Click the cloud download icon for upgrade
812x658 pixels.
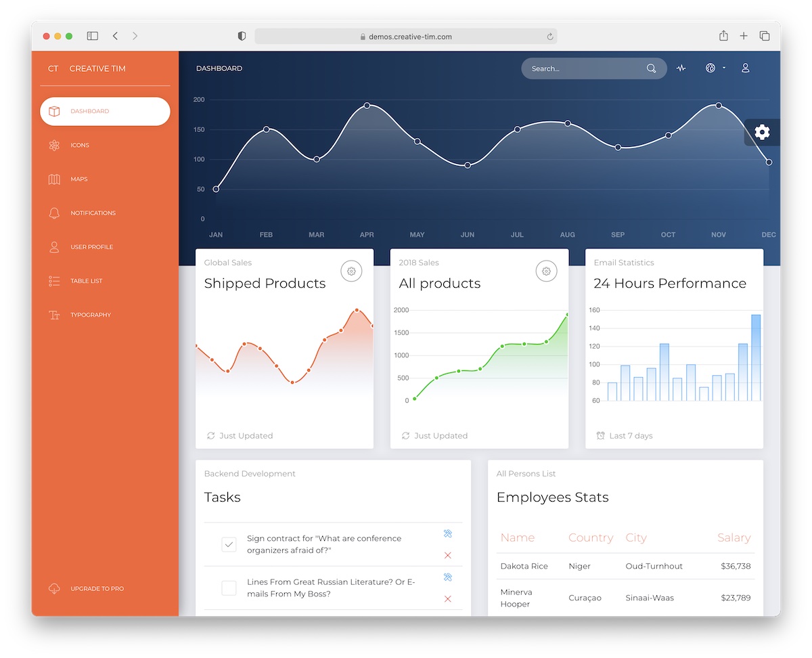(x=55, y=588)
